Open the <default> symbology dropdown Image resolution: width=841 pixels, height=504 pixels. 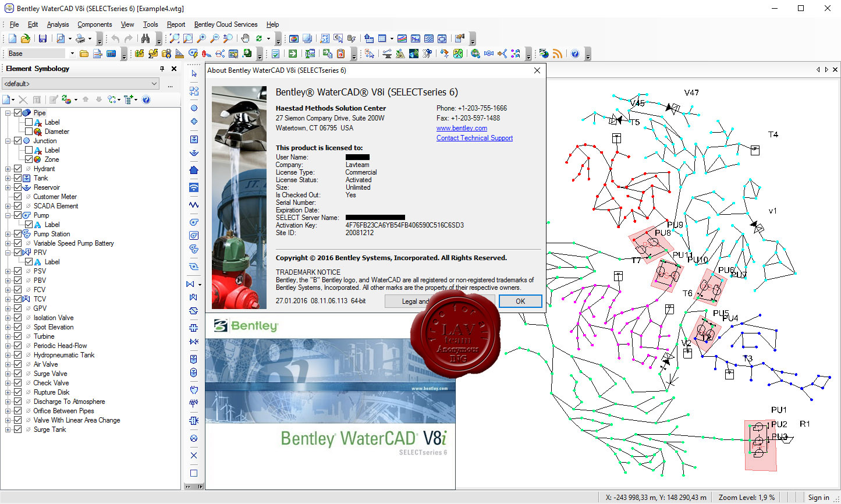click(81, 84)
